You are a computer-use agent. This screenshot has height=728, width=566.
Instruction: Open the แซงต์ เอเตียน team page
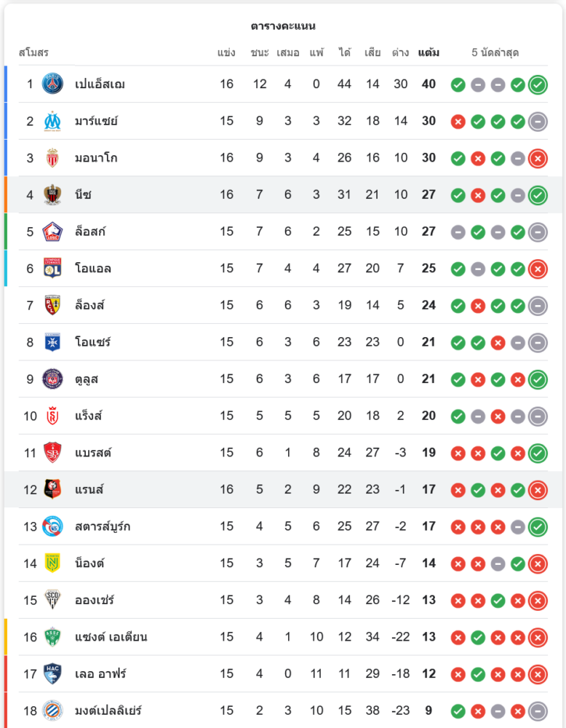(111, 637)
